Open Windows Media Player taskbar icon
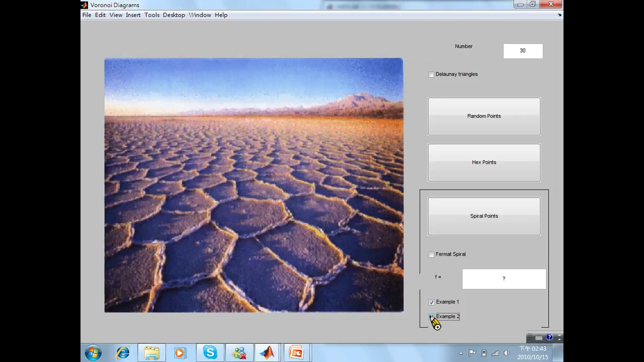Viewport: 644px width, 362px height. click(180, 353)
